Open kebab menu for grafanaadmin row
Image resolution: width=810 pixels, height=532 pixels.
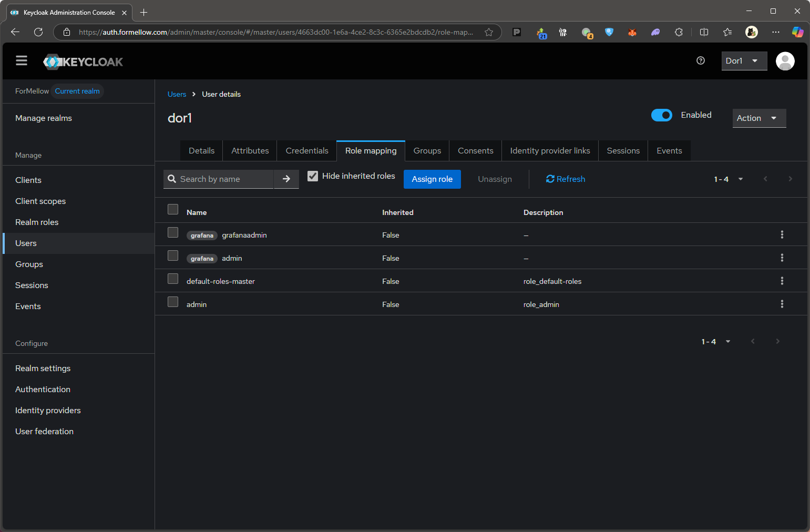(782, 234)
